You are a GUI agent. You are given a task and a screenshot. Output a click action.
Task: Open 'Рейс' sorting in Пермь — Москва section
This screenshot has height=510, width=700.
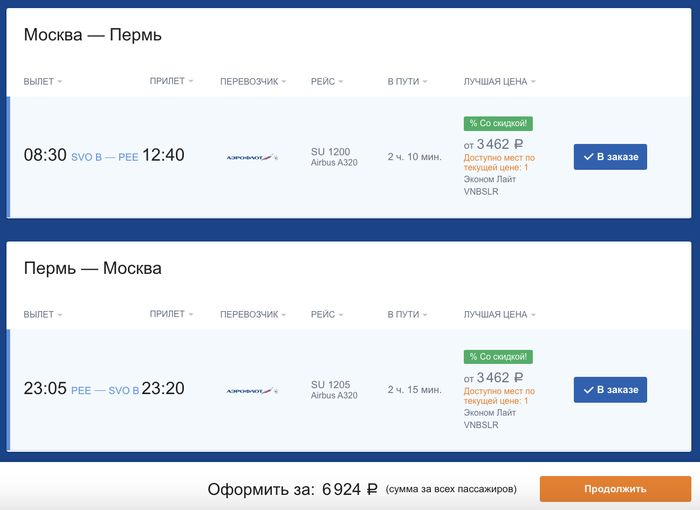tap(327, 314)
